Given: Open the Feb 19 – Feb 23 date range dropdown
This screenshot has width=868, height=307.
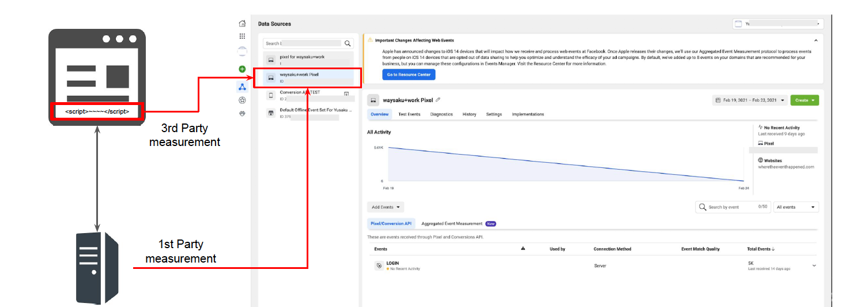Looking at the screenshot, I should coord(750,100).
